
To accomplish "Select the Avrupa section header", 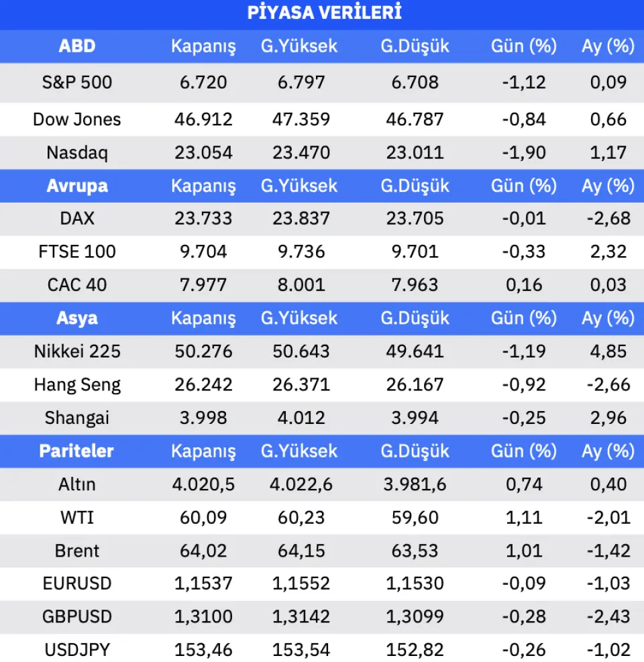I will pos(77,186).
